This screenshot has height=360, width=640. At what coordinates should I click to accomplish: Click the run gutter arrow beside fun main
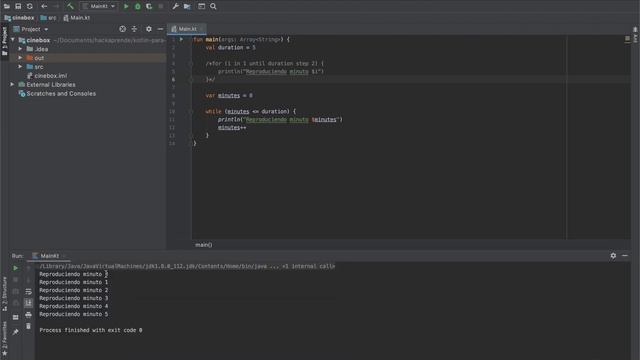[x=181, y=40]
